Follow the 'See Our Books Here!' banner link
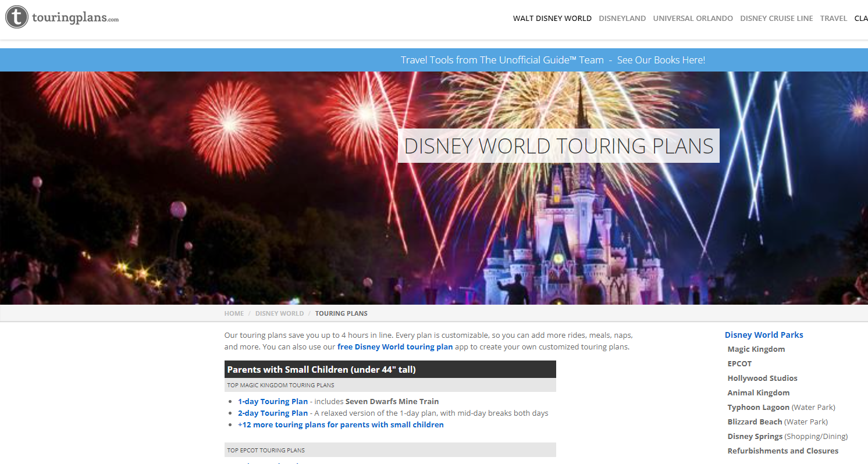Viewport: 868px width, 464px height. (661, 60)
